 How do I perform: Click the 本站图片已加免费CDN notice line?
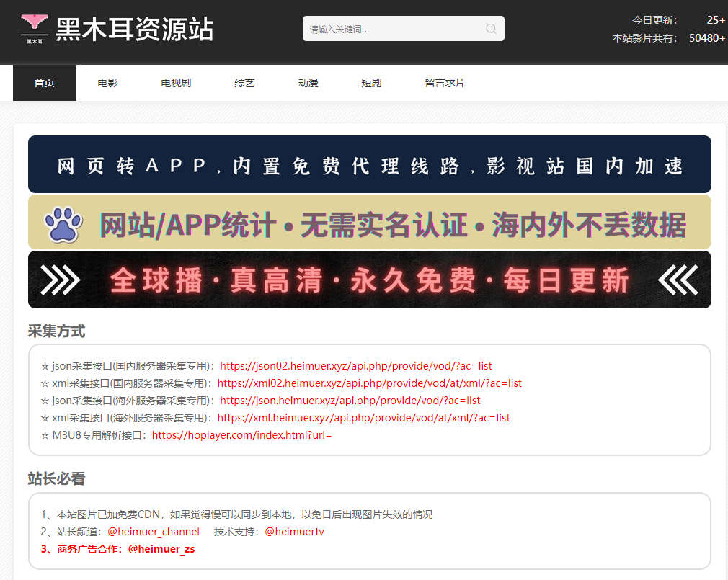[x=237, y=514]
